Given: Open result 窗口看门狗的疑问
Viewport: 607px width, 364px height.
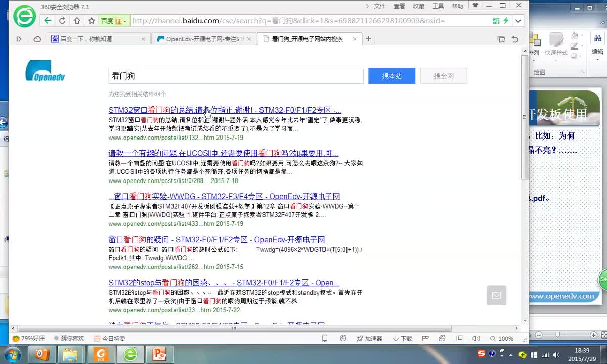Looking at the screenshot, I should (216, 239).
